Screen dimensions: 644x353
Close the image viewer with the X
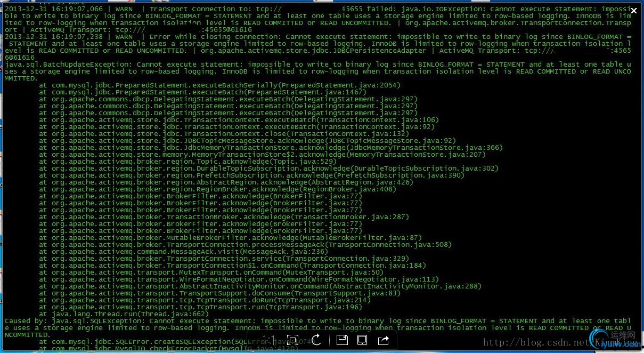click(x=634, y=11)
